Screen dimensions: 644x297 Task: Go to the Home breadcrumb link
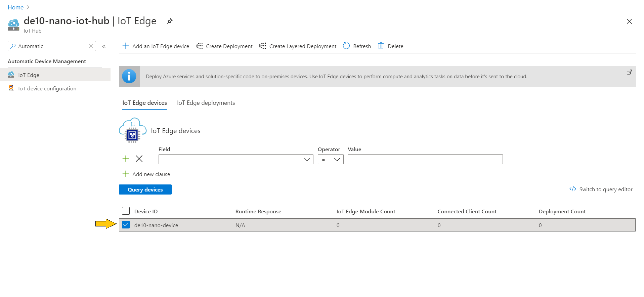tap(15, 7)
